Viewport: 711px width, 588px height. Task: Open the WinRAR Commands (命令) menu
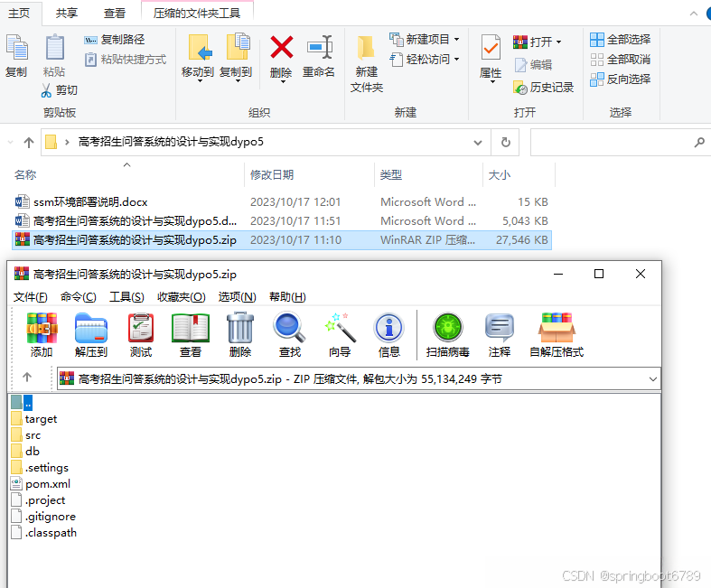(x=78, y=297)
